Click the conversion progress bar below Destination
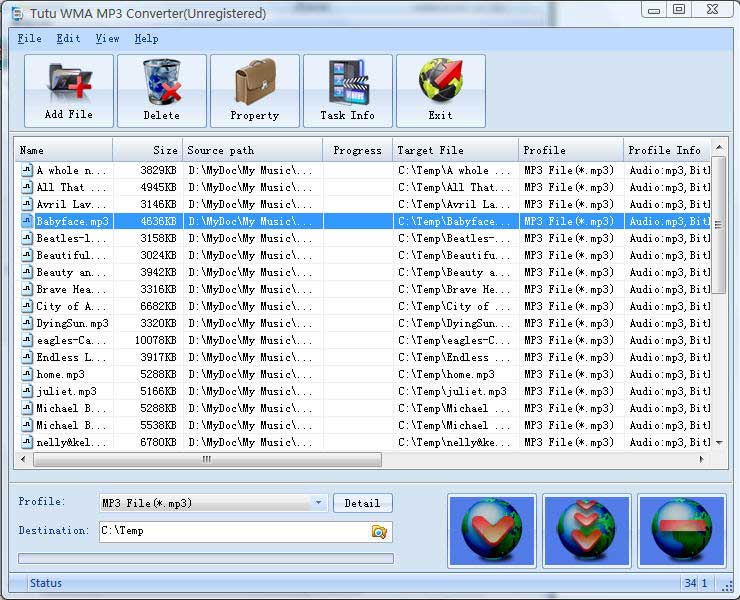Screen dimensions: 740x600 pos(206,558)
